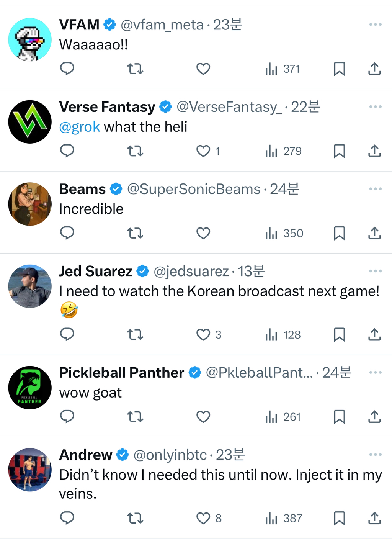Bookmark the Verse Fantasy tweet
The width and height of the screenshot is (392, 545).
339,151
